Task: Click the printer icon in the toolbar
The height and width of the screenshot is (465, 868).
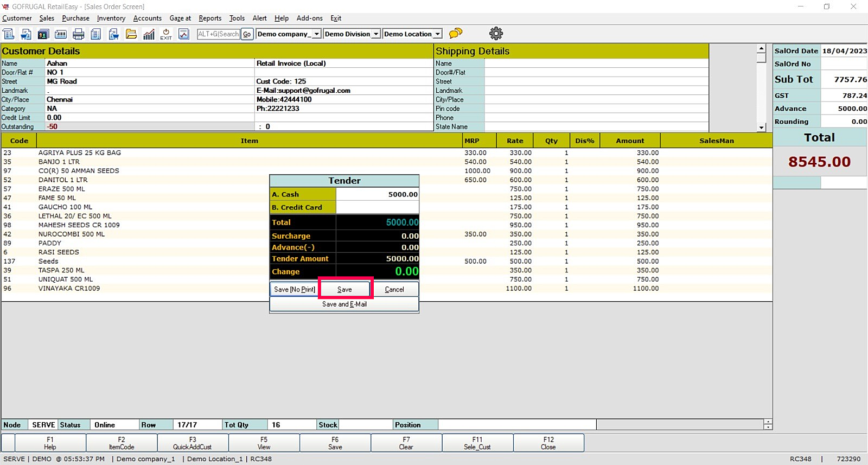Action: click(78, 34)
